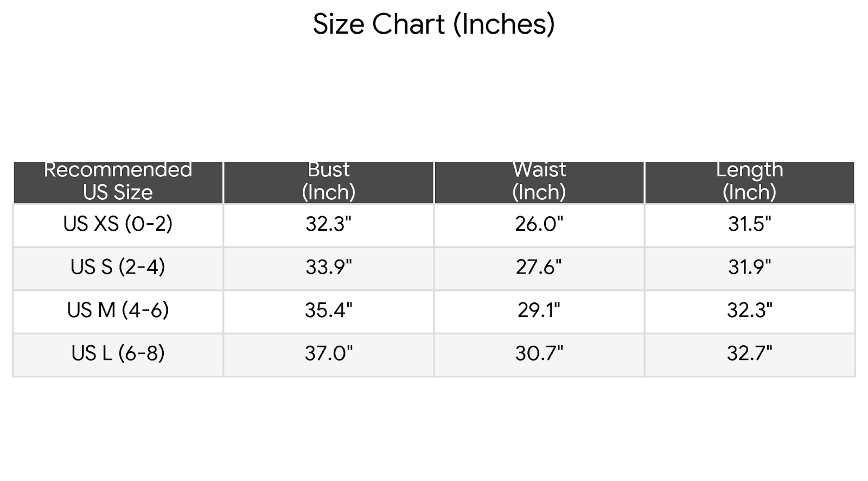This screenshot has height=481, width=868.
Task: Click the XS bust value 32.3" in the Bust column
Action: pos(328,224)
